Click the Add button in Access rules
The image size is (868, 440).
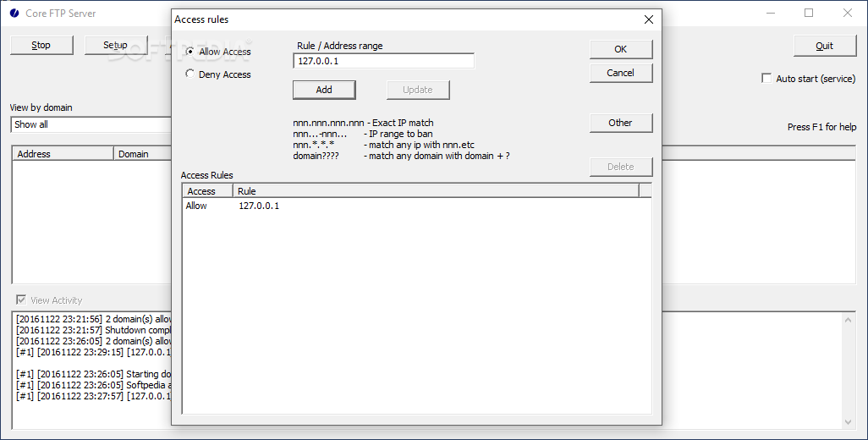[x=324, y=90]
